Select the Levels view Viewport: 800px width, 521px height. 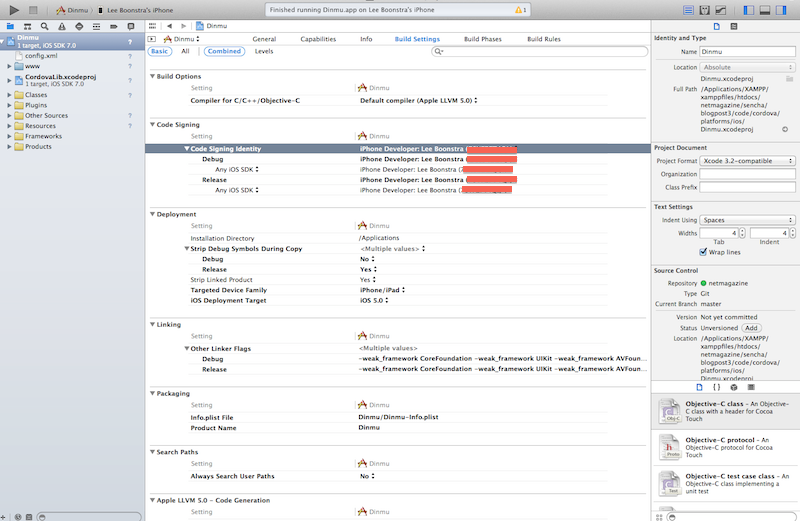click(x=264, y=51)
